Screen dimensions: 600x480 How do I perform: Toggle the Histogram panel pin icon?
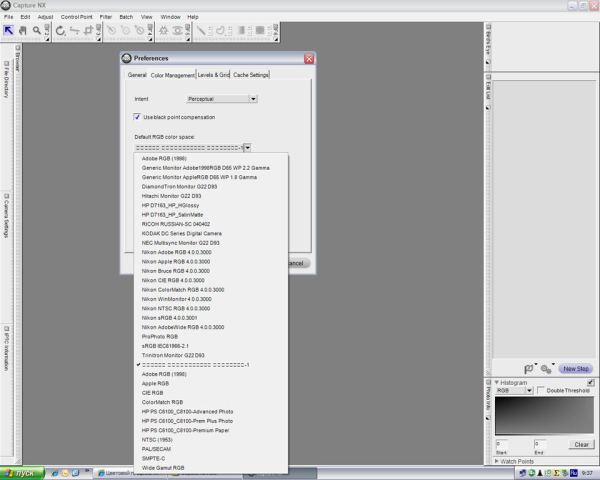coord(591,382)
